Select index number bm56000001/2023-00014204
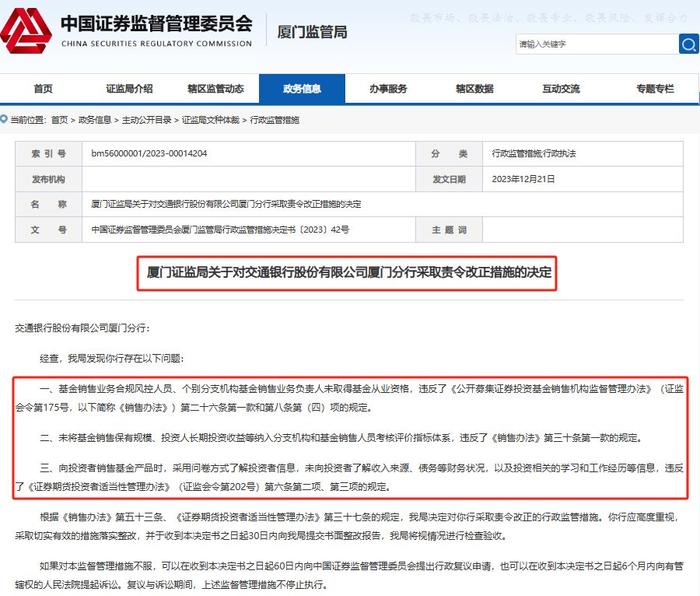This screenshot has height=596, width=700. [x=149, y=154]
